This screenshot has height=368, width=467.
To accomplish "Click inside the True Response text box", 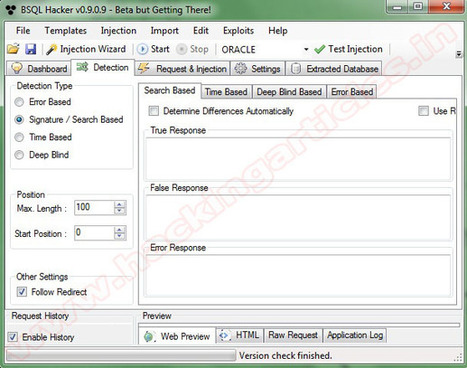I will coord(298,158).
